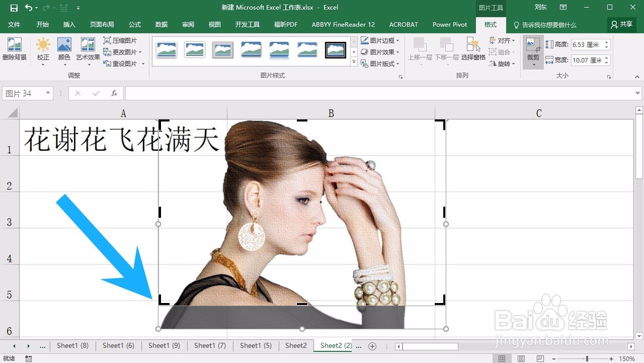Open the File (文件) tab

click(x=14, y=25)
